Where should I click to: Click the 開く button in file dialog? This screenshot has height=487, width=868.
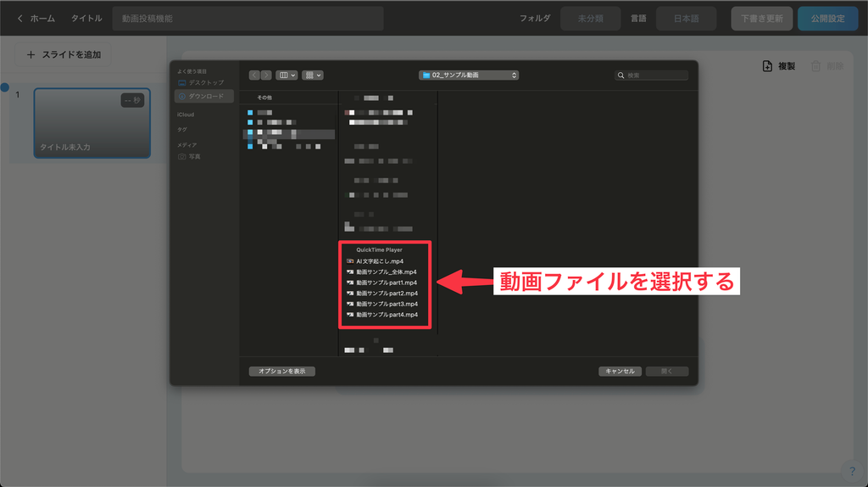coord(667,372)
